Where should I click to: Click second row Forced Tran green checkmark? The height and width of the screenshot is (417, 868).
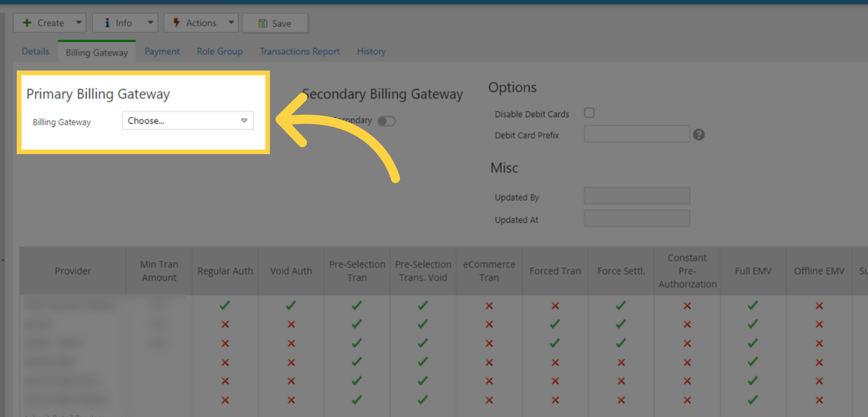(x=555, y=324)
